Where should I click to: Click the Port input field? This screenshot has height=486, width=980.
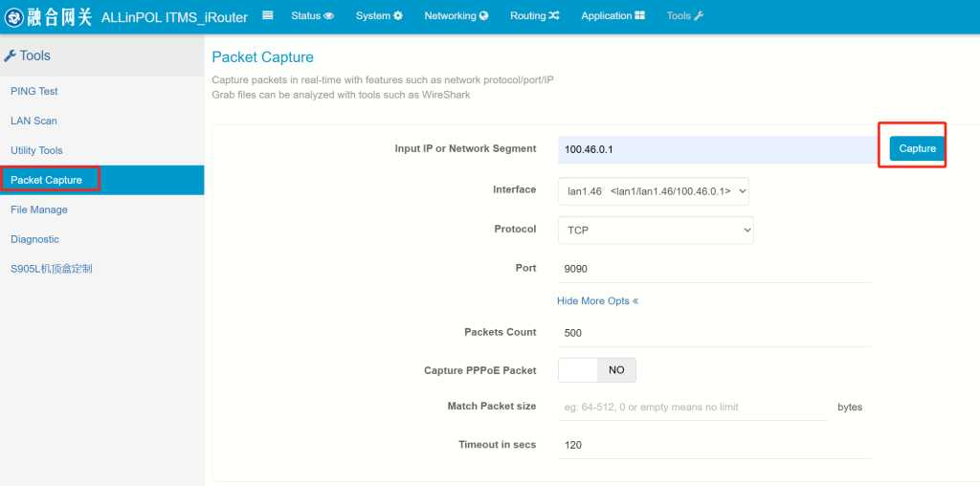coord(714,269)
